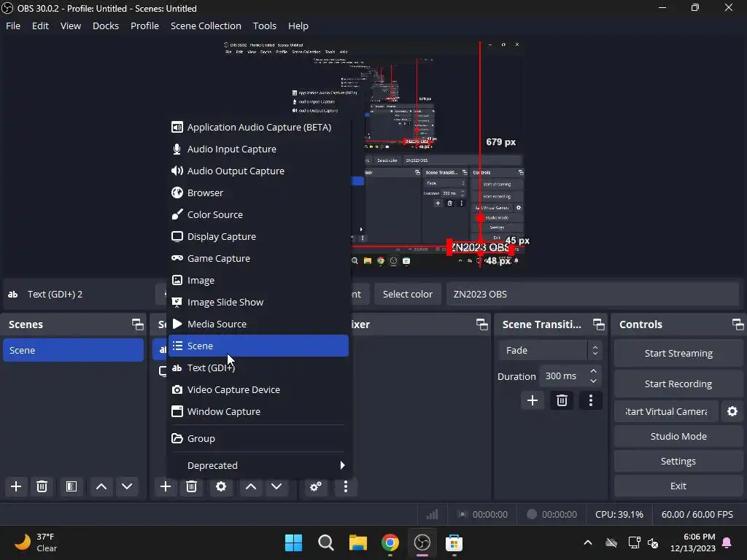Start the Virtual Camera
The height and width of the screenshot is (560, 747).
tap(666, 411)
